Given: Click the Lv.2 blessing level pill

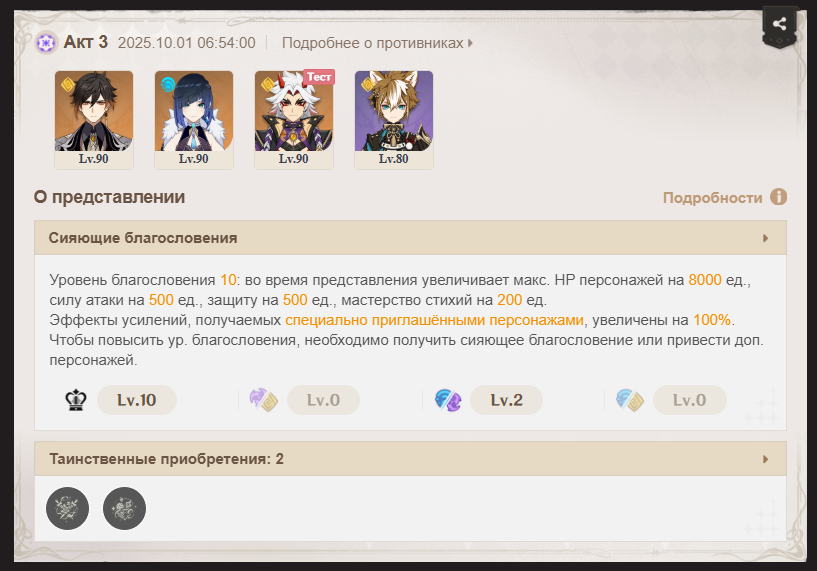Looking at the screenshot, I should coord(506,400).
